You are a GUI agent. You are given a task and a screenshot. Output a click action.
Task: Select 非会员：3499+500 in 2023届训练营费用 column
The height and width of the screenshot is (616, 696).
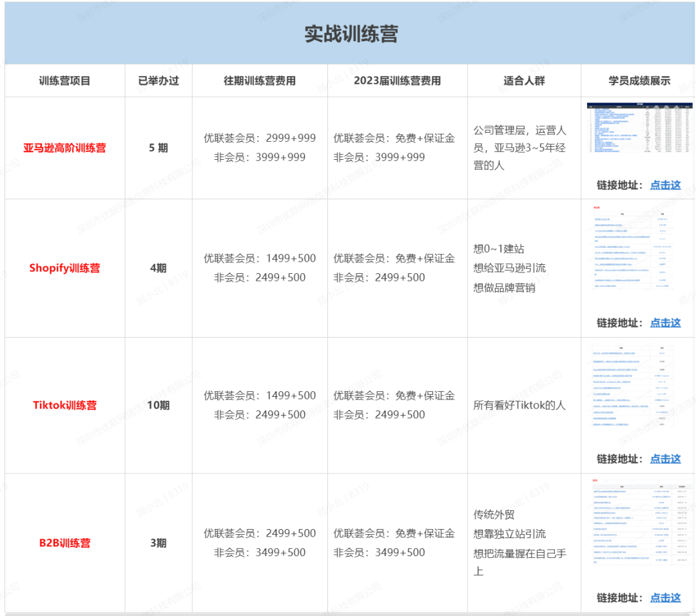click(x=379, y=553)
